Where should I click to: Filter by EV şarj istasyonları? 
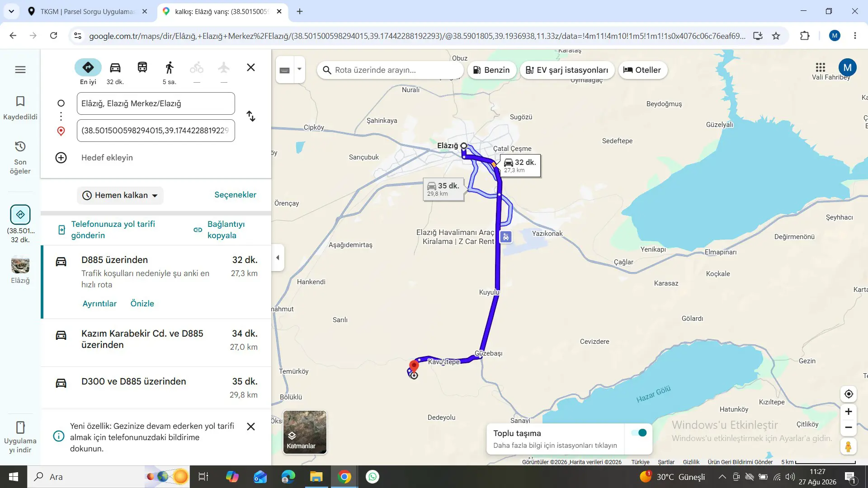pos(567,70)
